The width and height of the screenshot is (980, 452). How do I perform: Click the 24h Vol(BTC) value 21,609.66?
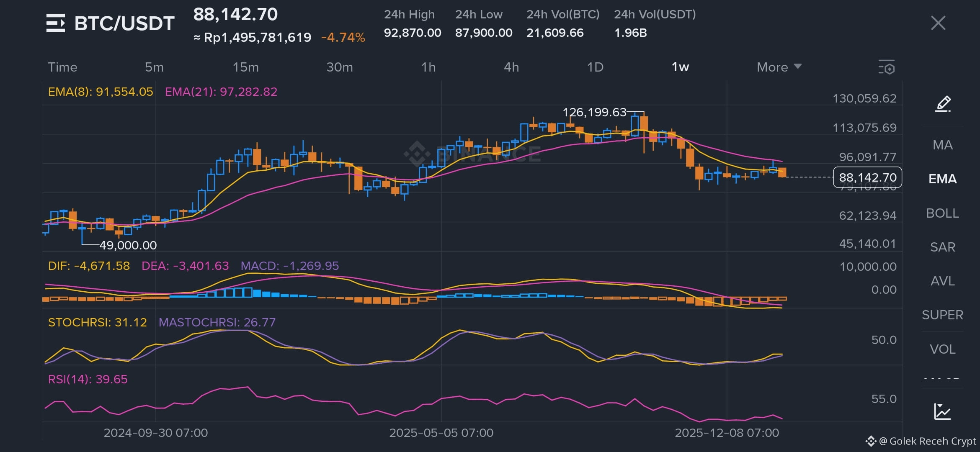click(x=555, y=33)
